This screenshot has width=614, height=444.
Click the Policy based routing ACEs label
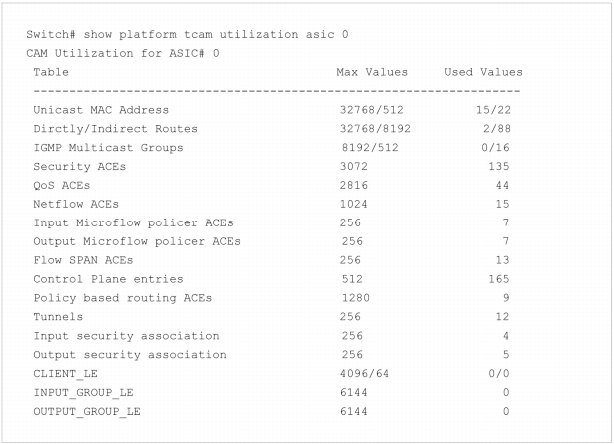[x=123, y=298]
